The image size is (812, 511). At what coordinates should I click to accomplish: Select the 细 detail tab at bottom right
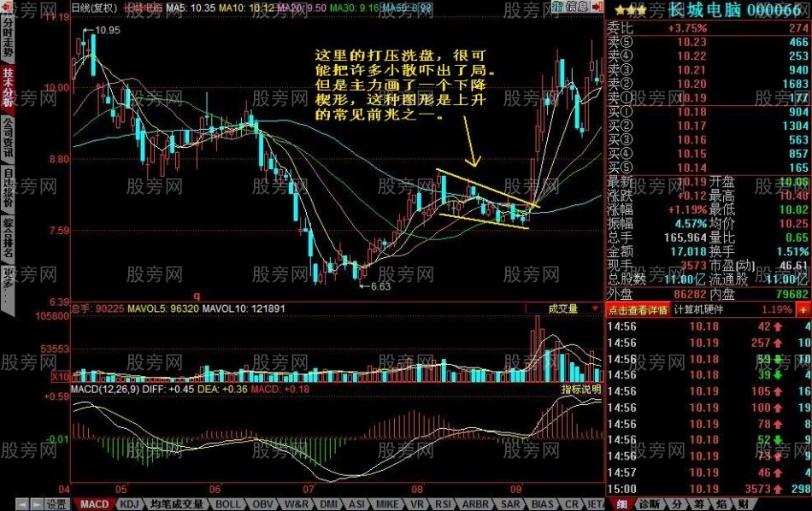[x=621, y=504]
